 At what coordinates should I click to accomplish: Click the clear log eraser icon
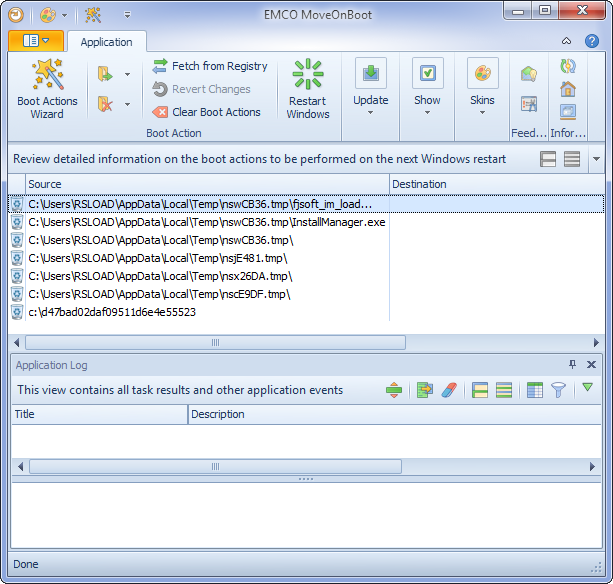449,390
